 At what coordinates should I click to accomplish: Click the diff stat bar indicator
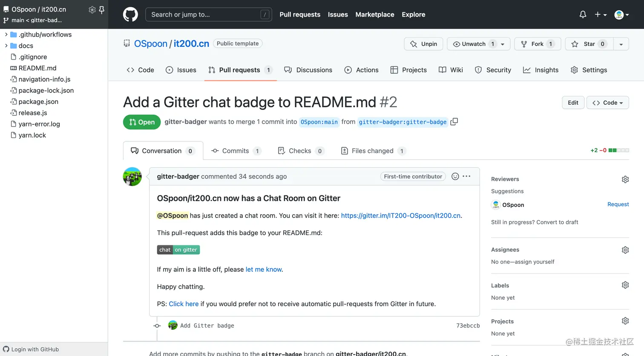(619, 150)
